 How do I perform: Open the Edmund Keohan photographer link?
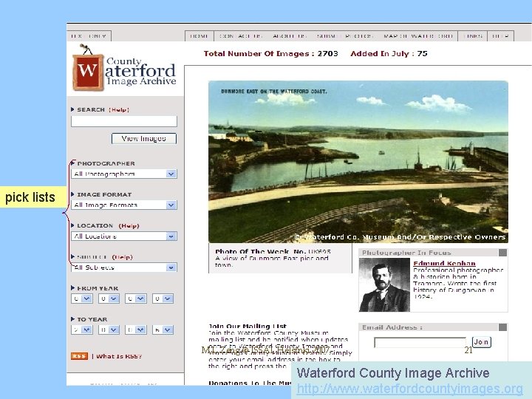(445, 263)
